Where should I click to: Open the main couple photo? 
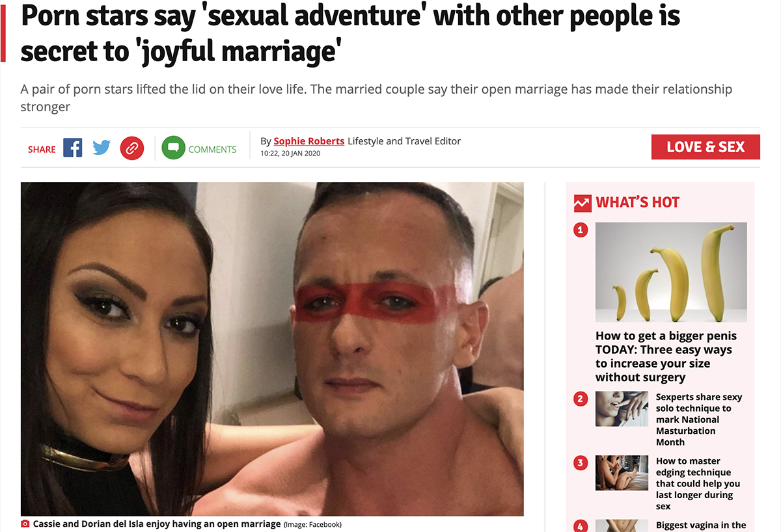pos(272,349)
